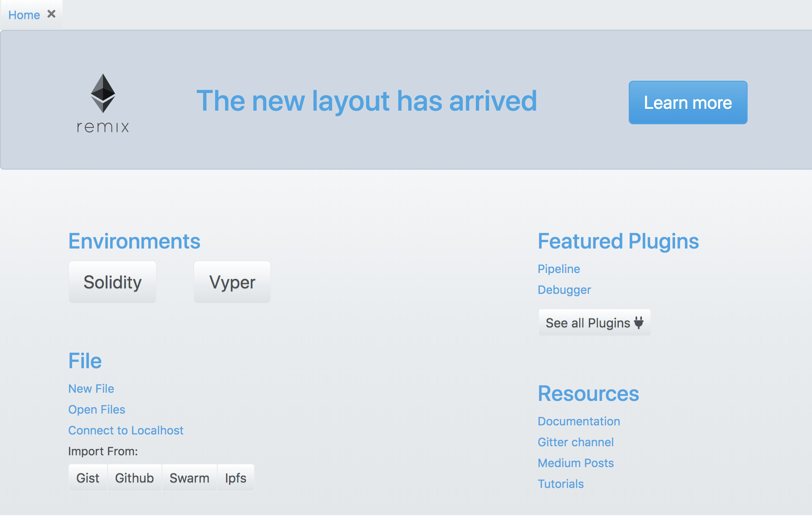Click the File section heading
The width and height of the screenshot is (812, 517).
tap(85, 361)
